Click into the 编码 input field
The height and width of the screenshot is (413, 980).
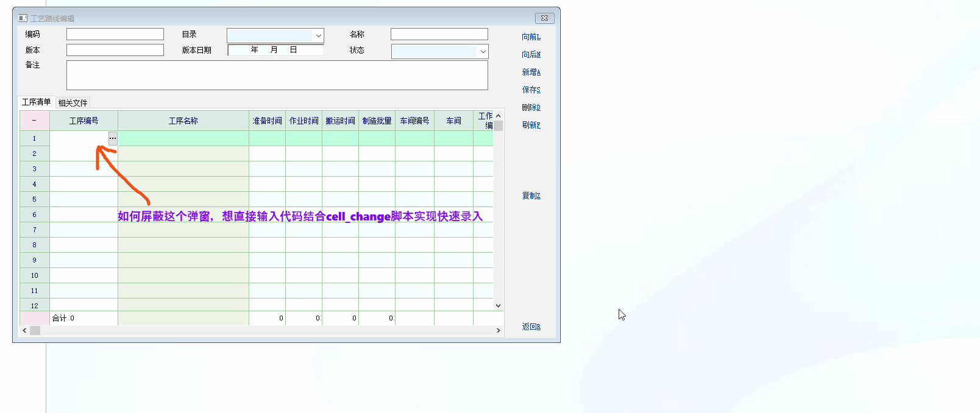(x=115, y=34)
